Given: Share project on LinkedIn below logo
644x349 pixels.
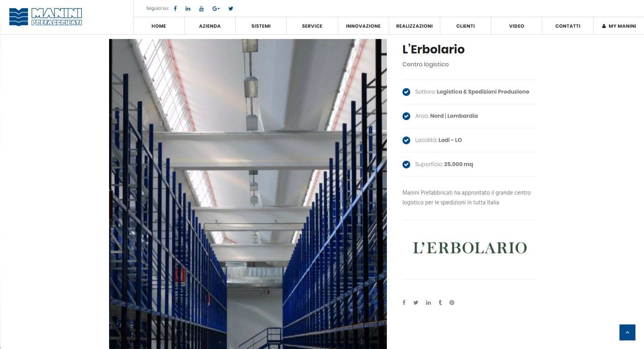Looking at the screenshot, I should point(428,303).
